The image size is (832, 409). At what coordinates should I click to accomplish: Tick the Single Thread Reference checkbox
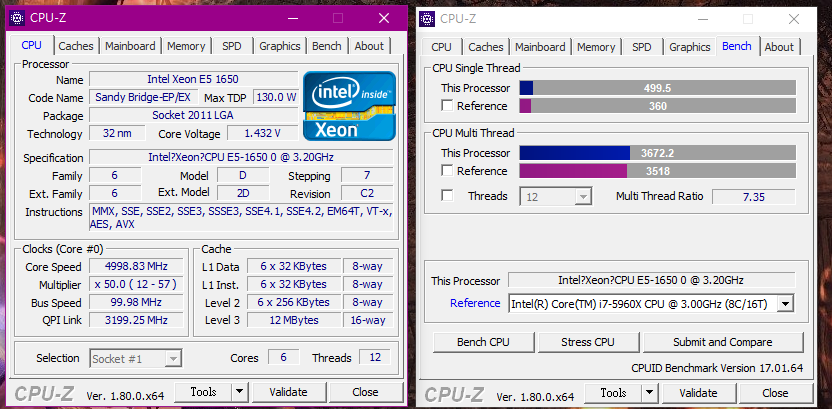tap(447, 106)
